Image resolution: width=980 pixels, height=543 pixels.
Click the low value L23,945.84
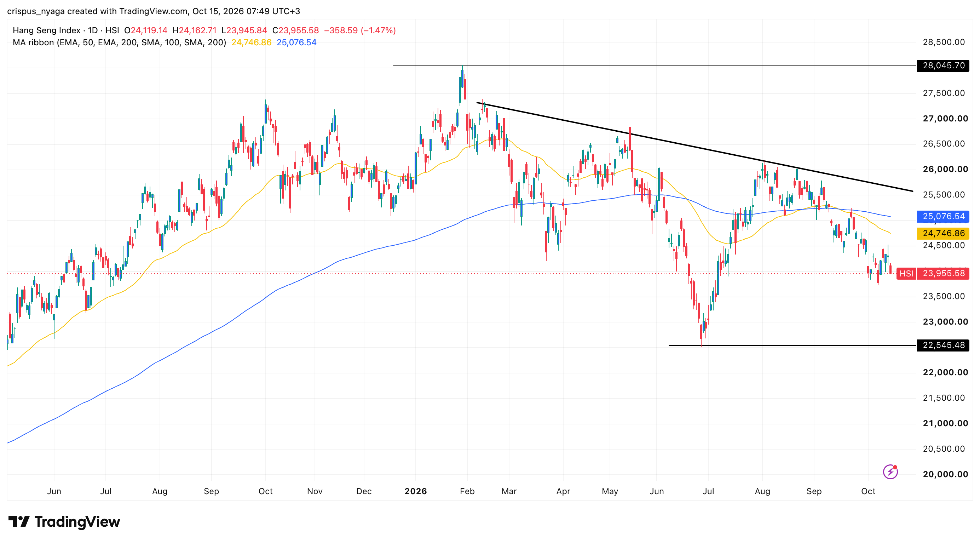coord(244,30)
